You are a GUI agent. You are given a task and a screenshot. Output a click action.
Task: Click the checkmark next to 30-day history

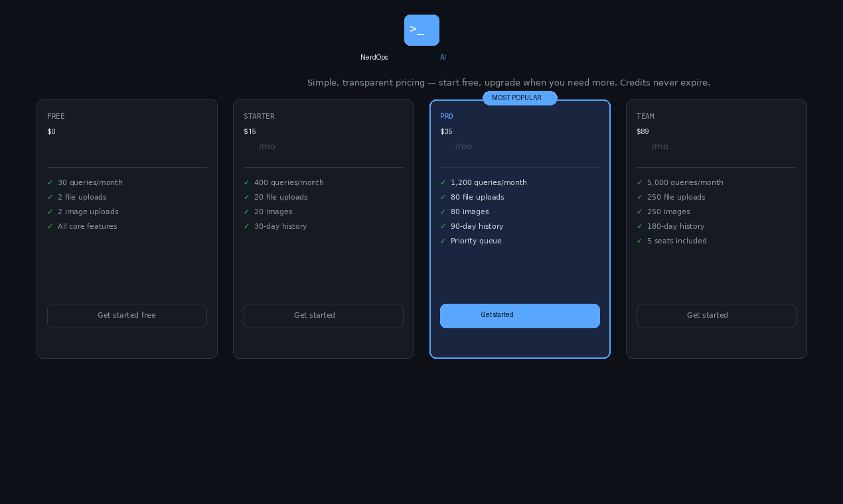[x=246, y=226]
